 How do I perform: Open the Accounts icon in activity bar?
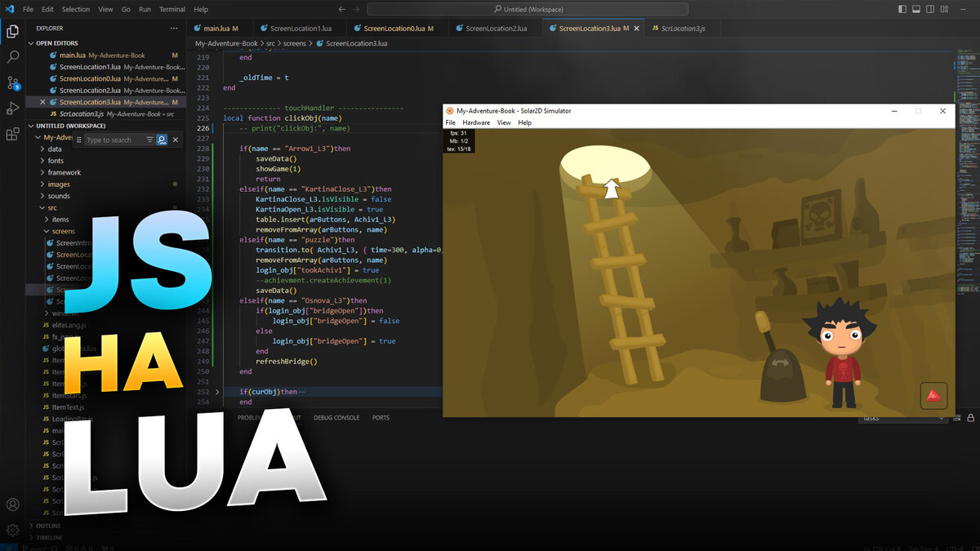[x=13, y=505]
